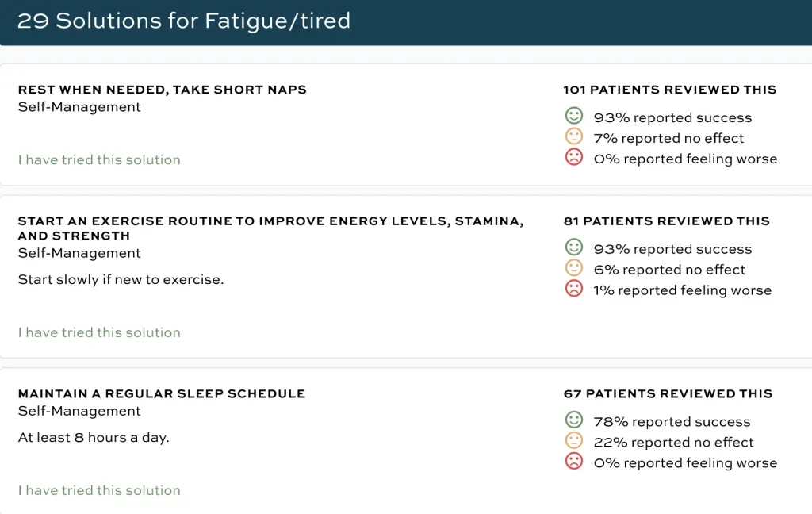Click green smiley in exercise routine card

(x=573, y=248)
